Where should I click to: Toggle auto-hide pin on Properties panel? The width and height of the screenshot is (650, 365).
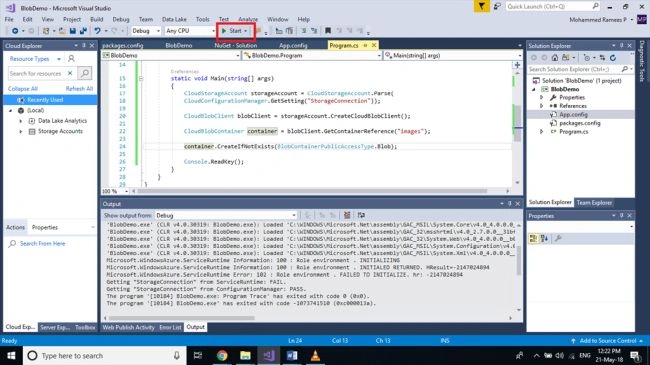621,216
